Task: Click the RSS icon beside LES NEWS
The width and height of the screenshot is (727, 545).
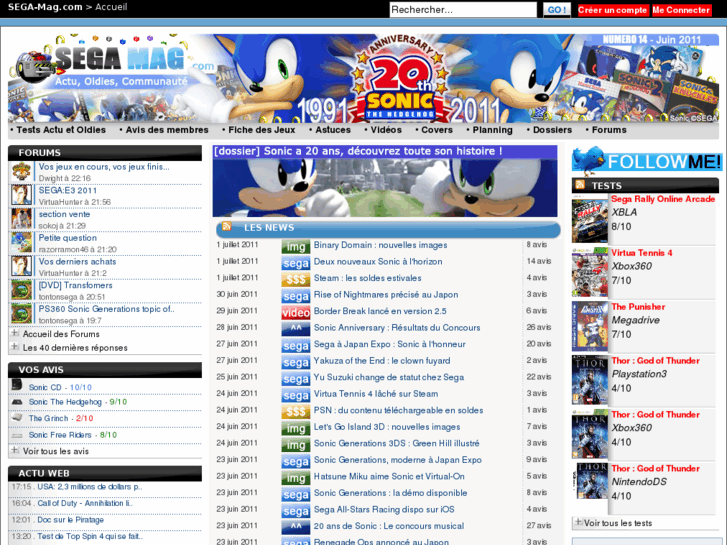Action: pyautogui.click(x=226, y=226)
